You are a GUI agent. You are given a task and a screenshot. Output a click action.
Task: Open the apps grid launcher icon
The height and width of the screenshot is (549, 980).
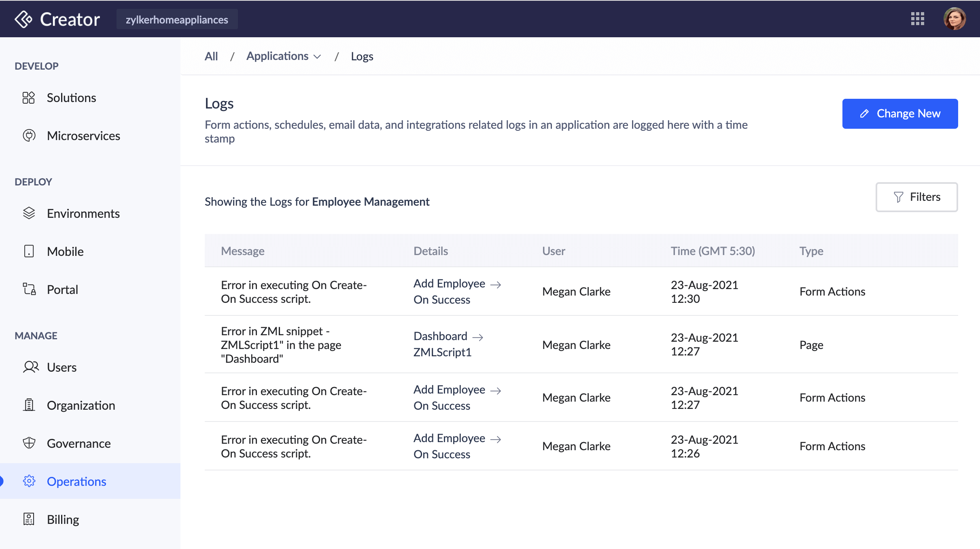[917, 19]
